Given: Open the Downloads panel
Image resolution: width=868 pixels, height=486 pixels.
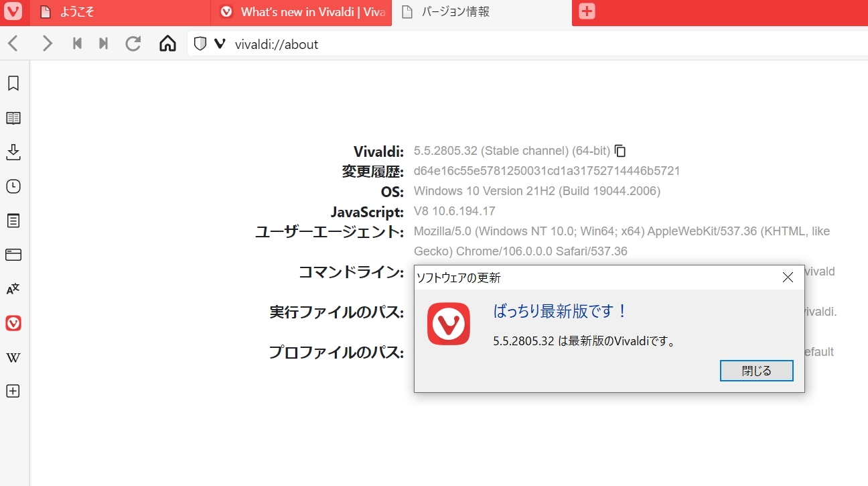Looking at the screenshot, I should click(x=13, y=152).
